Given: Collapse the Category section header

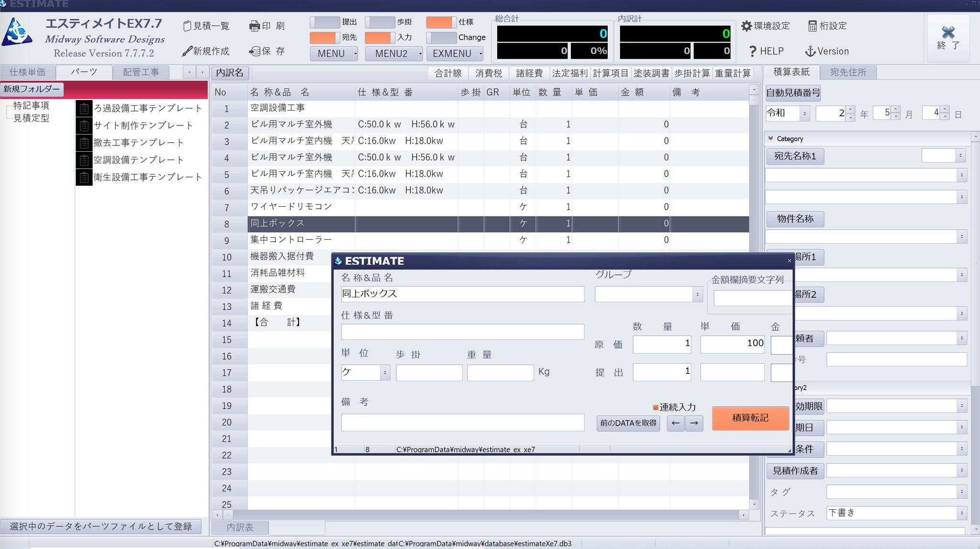Looking at the screenshot, I should (770, 139).
